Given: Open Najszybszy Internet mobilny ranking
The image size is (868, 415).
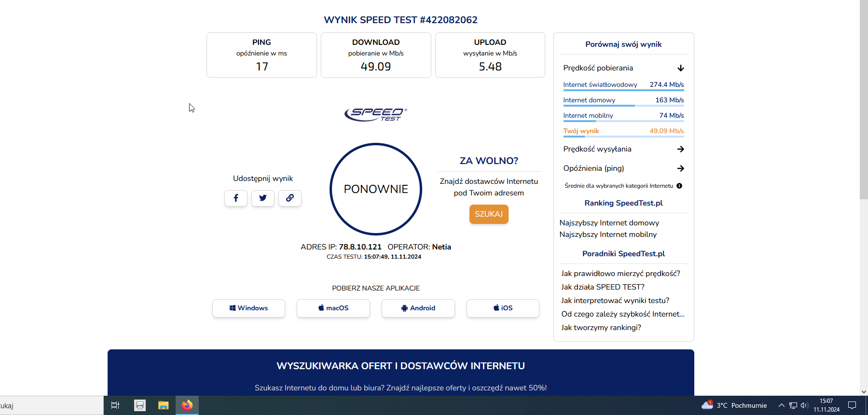Looking at the screenshot, I should click(x=608, y=235).
